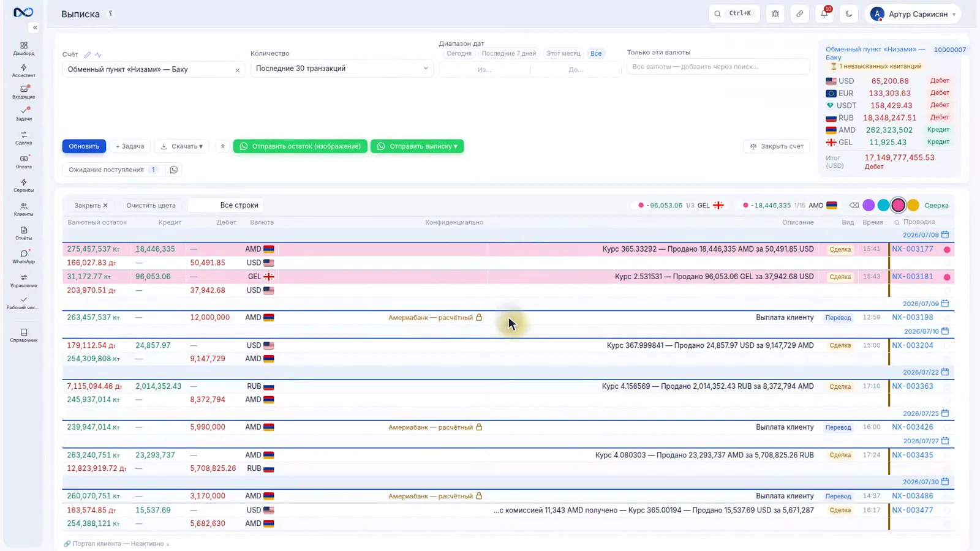Select Последние 7 дней date range
The image size is (980, 551).
tap(509, 53)
